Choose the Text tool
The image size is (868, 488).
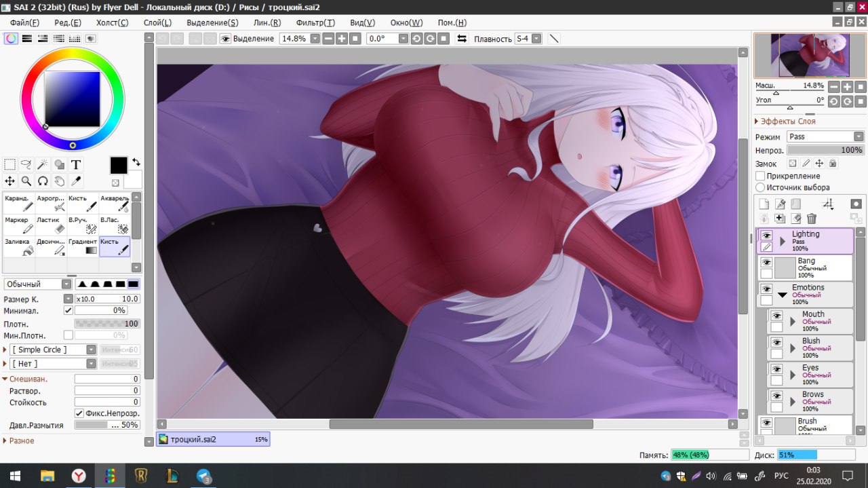pyautogui.click(x=76, y=164)
